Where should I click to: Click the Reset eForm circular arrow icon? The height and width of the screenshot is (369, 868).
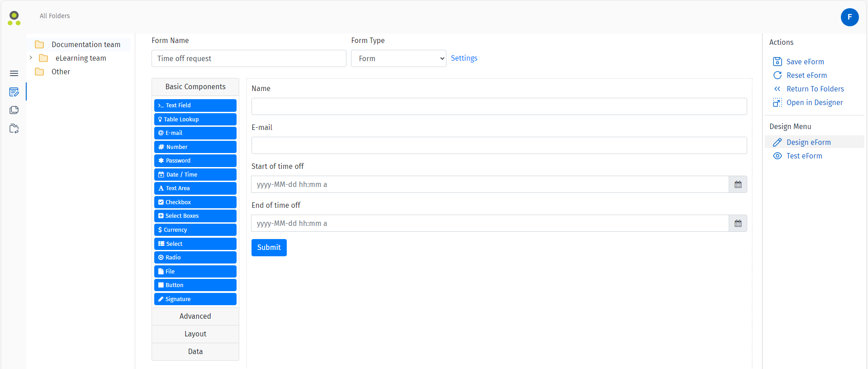click(x=777, y=75)
